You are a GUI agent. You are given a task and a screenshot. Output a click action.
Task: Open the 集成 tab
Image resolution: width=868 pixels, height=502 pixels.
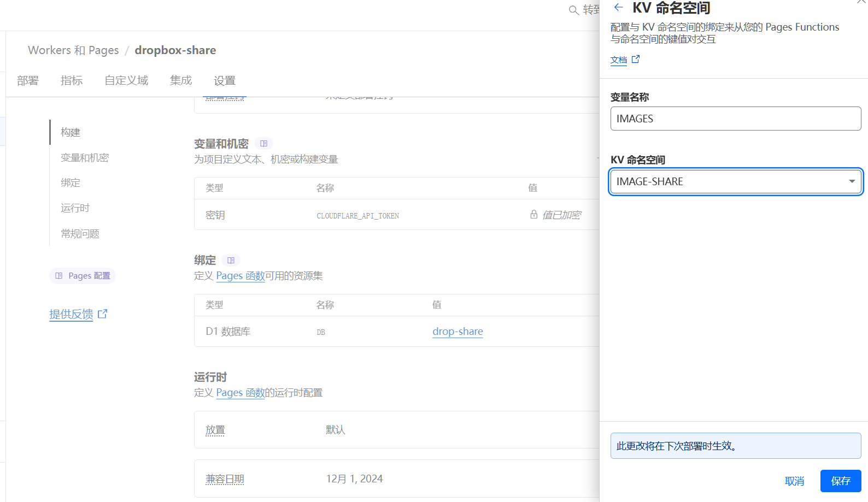point(181,81)
